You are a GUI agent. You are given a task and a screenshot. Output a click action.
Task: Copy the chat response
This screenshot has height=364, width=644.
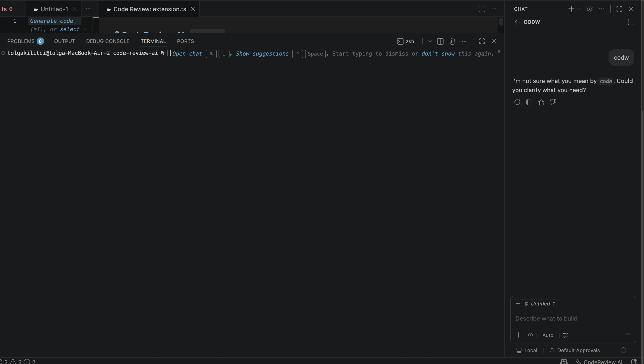click(x=529, y=102)
